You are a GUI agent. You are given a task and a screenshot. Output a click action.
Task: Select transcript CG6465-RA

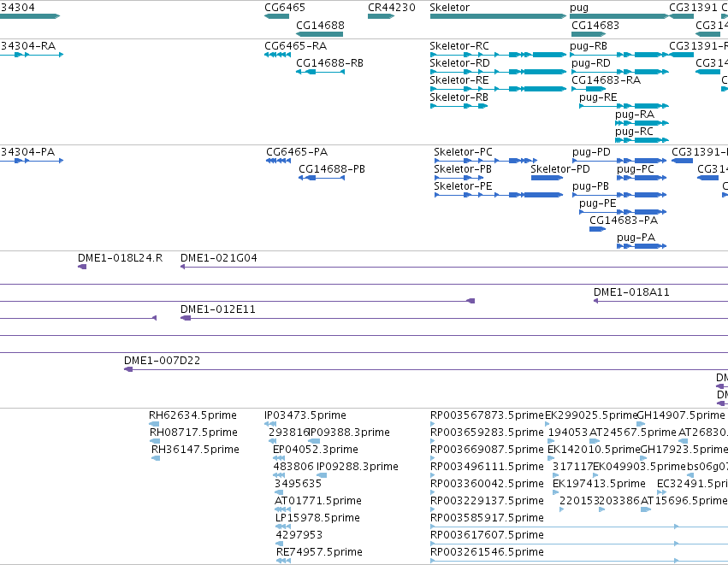click(x=278, y=55)
